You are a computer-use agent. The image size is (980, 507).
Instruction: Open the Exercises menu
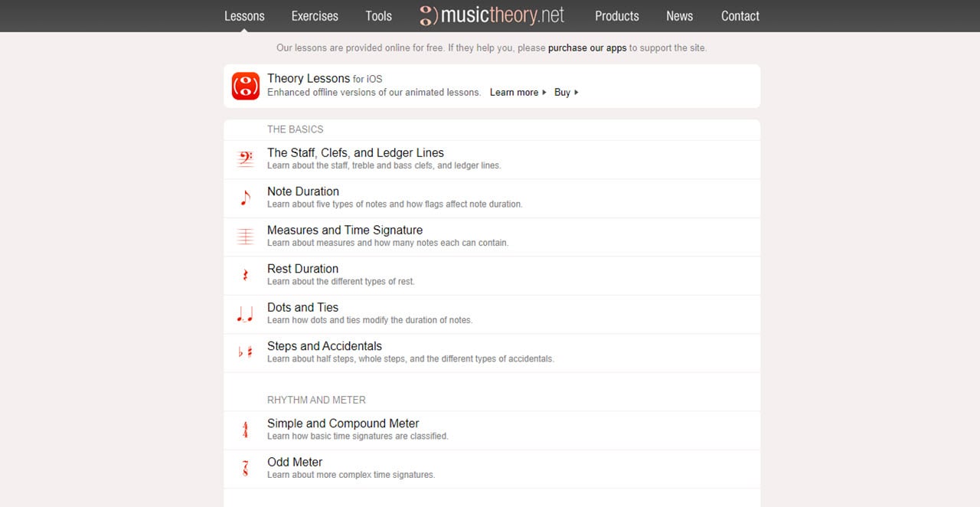[315, 16]
